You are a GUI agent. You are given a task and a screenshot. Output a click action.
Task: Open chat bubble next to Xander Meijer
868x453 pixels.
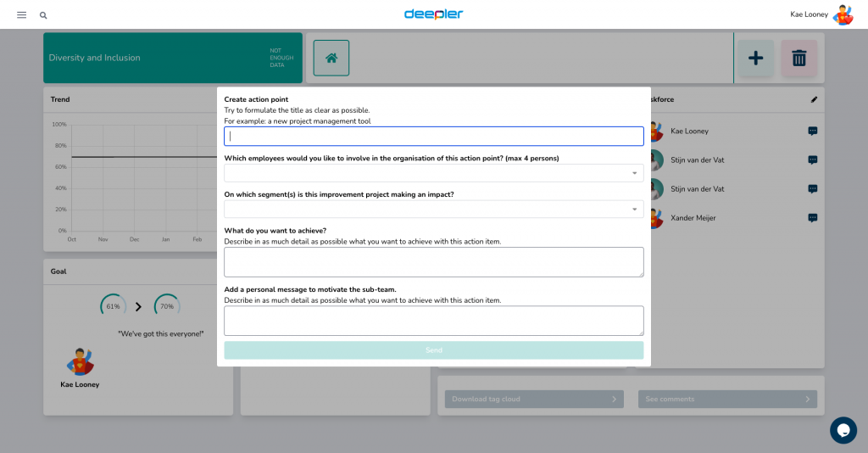coord(813,218)
